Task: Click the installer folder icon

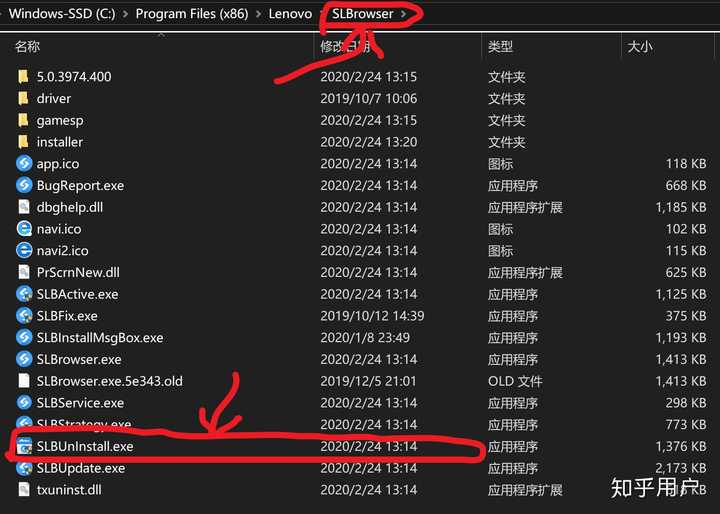Action: tap(23, 142)
